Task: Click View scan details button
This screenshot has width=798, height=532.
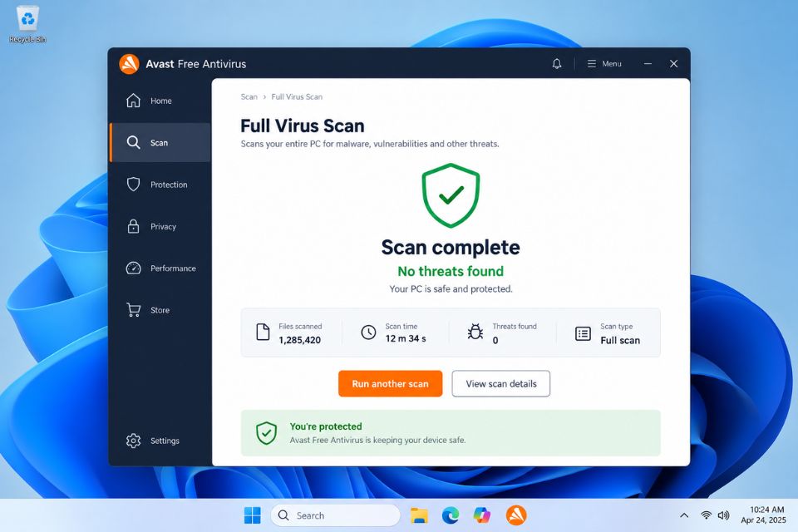Action: [500, 383]
